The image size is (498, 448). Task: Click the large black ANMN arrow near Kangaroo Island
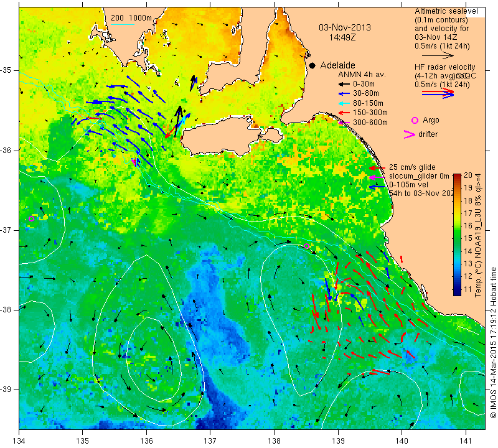click(x=178, y=121)
